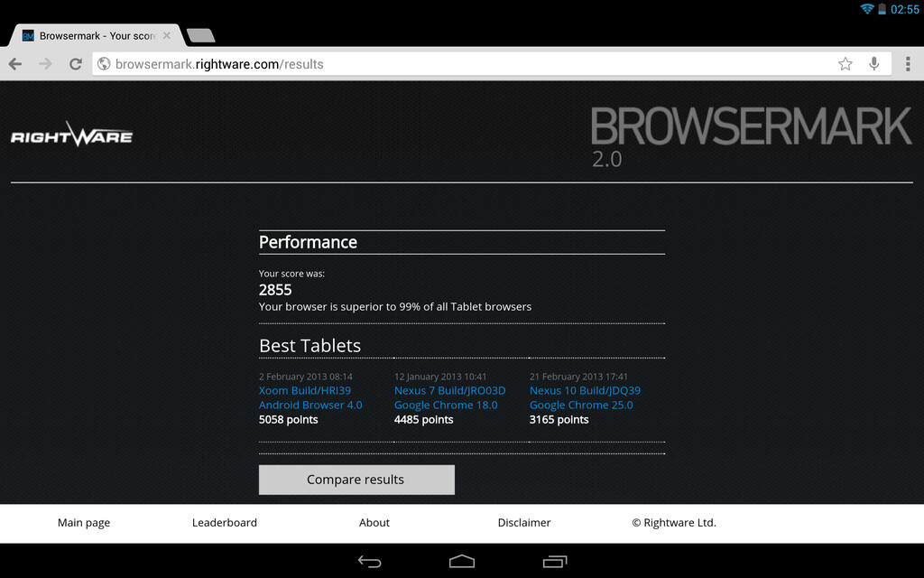Open the Android Browser 4.0 link
924x578 pixels.
coord(310,406)
